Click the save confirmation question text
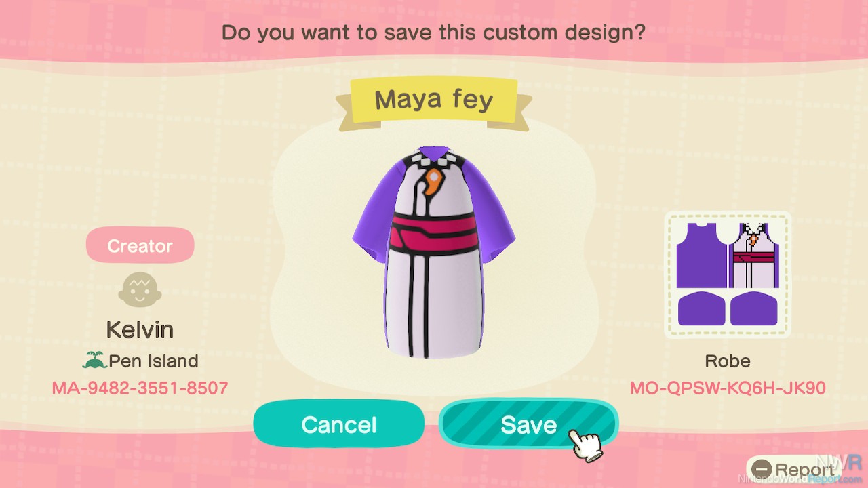Screen dimensions: 868x488 pyautogui.click(x=433, y=32)
